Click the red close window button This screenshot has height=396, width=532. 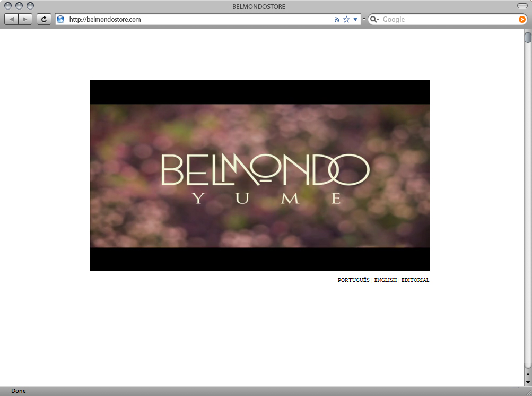coord(8,6)
